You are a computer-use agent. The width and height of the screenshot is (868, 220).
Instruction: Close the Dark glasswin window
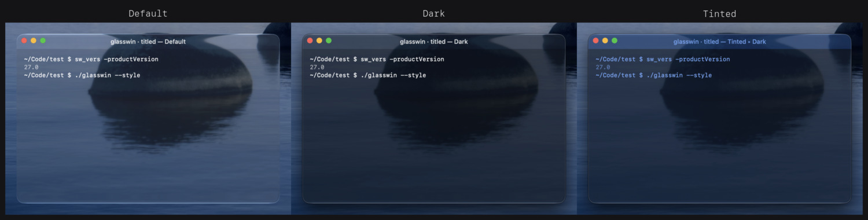(x=310, y=41)
